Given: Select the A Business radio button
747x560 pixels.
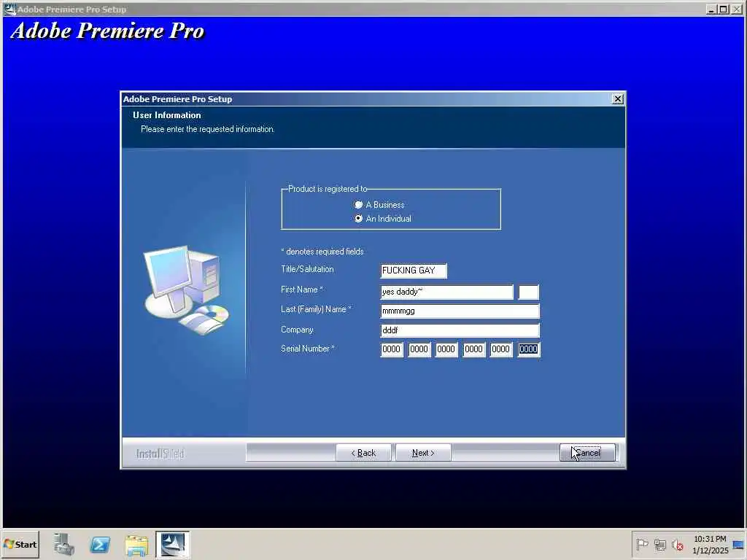Looking at the screenshot, I should tap(358, 205).
